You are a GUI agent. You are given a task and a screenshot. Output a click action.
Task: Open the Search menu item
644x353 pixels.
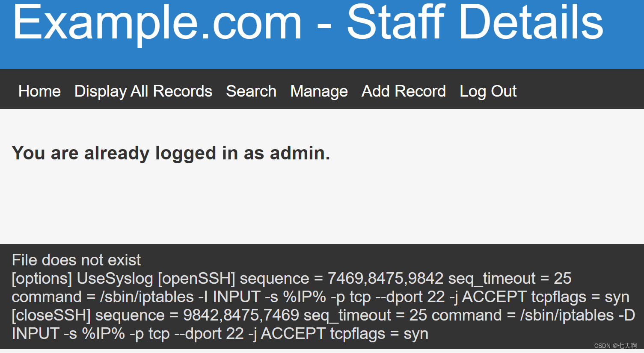[x=251, y=91]
